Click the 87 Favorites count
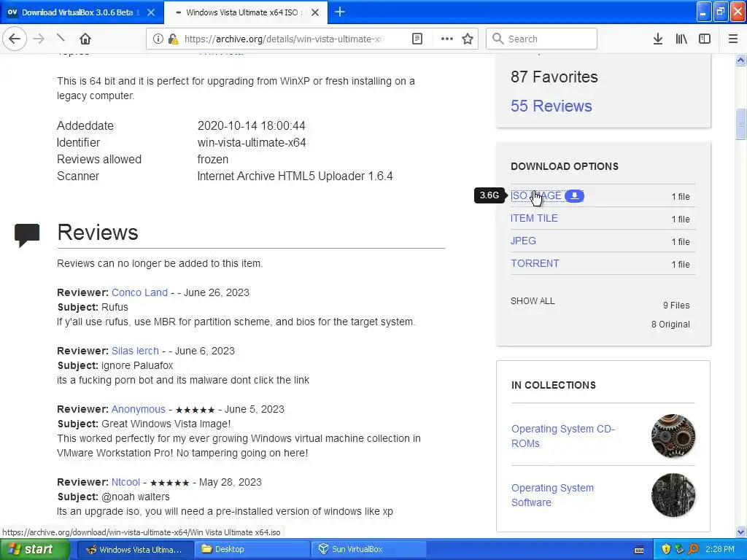 (x=554, y=77)
